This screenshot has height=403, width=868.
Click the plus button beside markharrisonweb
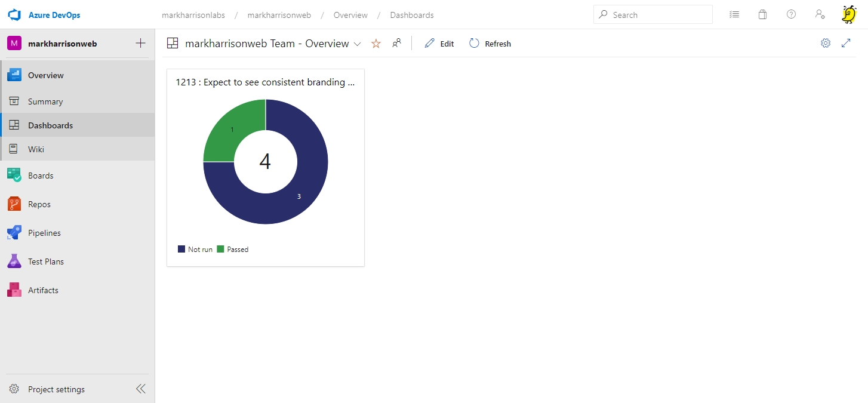tap(141, 43)
